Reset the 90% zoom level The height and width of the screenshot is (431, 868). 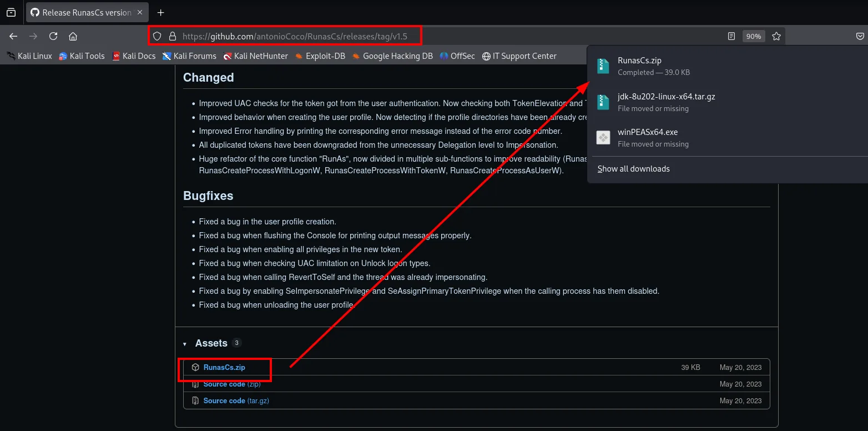754,36
